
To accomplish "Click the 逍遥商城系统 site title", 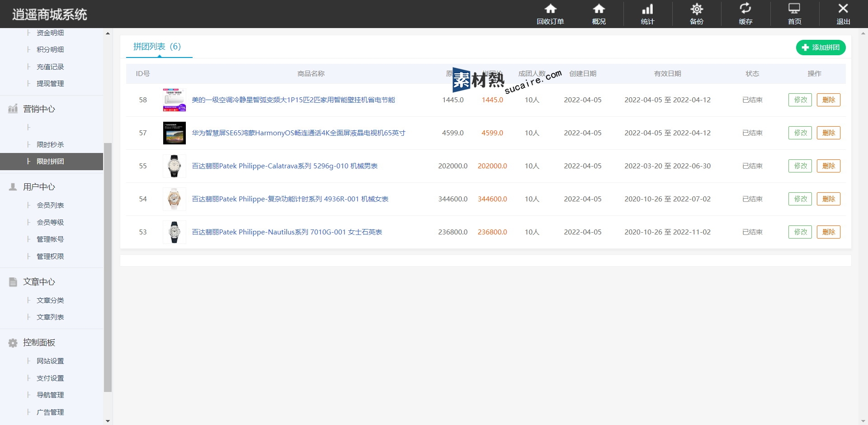I will click(50, 14).
